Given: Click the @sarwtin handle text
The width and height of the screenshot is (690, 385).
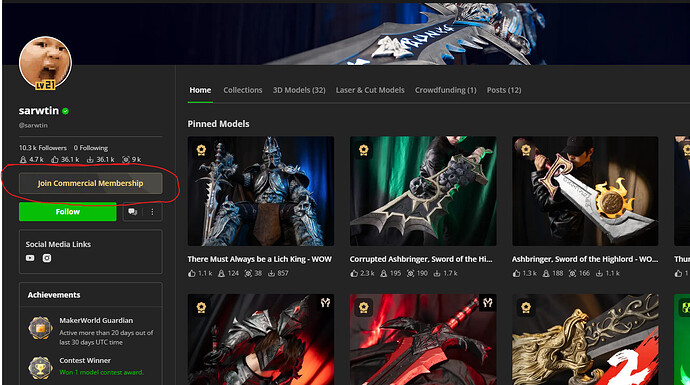Looking at the screenshot, I should point(33,125).
